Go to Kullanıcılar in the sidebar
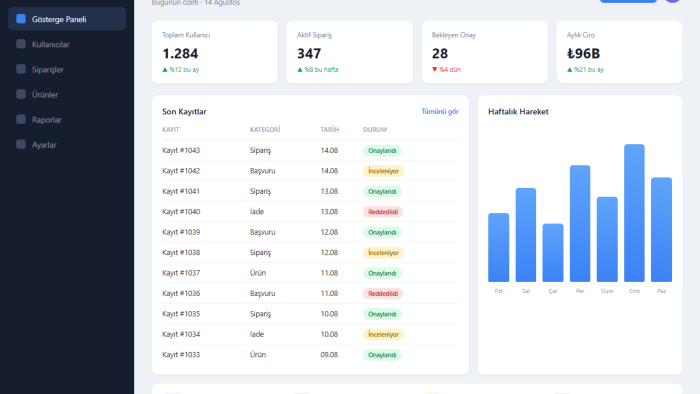The image size is (700, 394). (x=67, y=44)
